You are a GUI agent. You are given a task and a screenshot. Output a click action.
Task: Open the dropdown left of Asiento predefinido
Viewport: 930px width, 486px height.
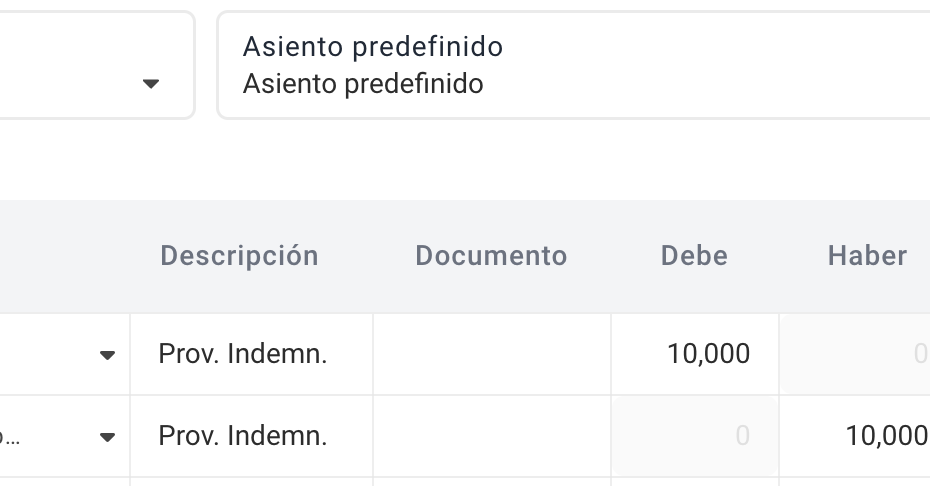pyautogui.click(x=151, y=84)
